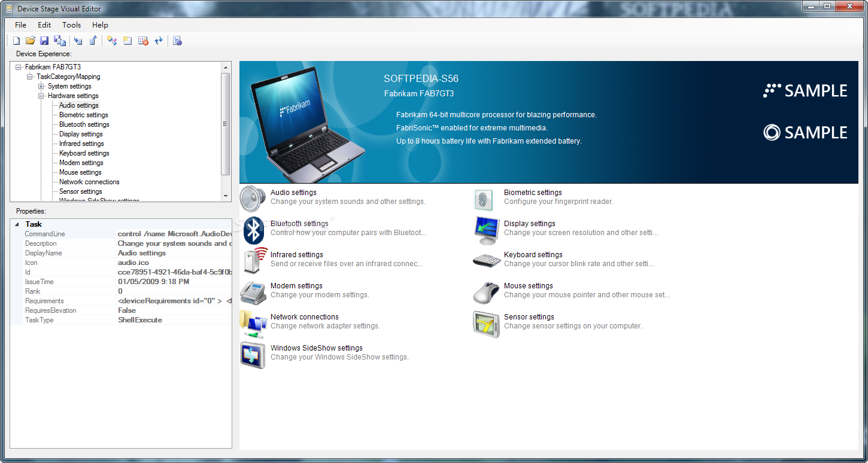Click the Keyboard settings icon

pos(486,261)
